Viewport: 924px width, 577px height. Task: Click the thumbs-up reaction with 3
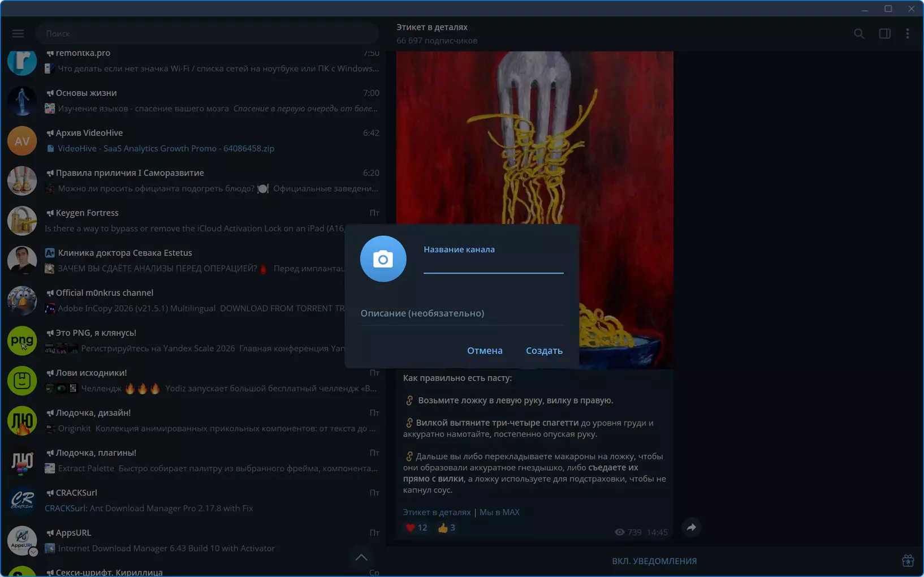[446, 528]
